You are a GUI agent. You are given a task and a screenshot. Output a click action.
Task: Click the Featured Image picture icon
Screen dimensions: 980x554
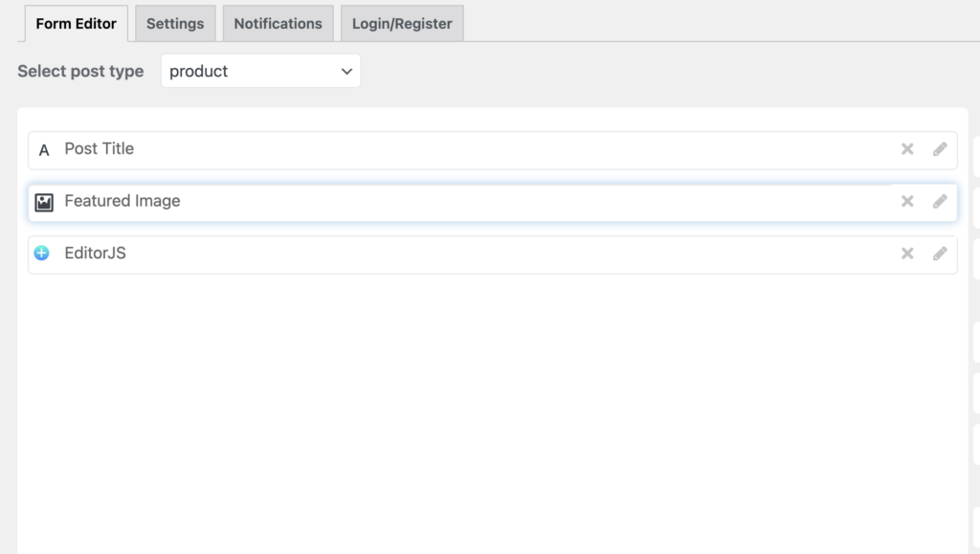click(x=44, y=202)
